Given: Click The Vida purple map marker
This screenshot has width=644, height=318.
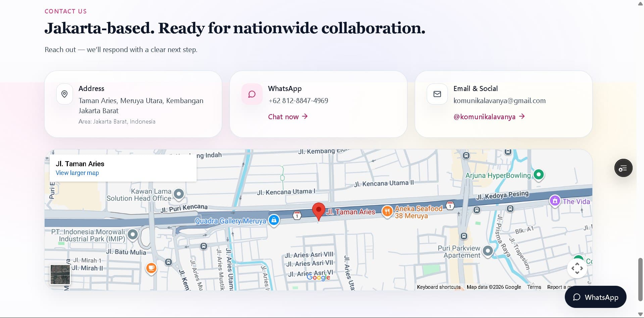Looking at the screenshot, I should click(x=555, y=201).
